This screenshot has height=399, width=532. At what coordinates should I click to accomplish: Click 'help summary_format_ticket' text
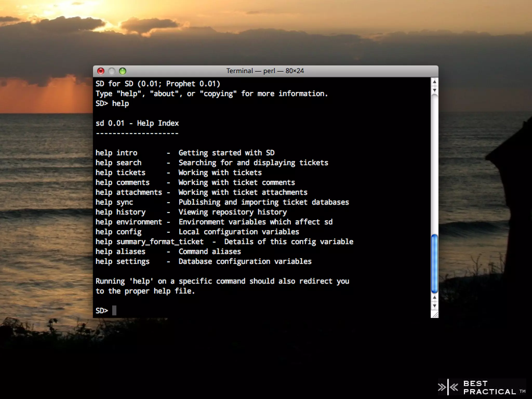coord(150,242)
